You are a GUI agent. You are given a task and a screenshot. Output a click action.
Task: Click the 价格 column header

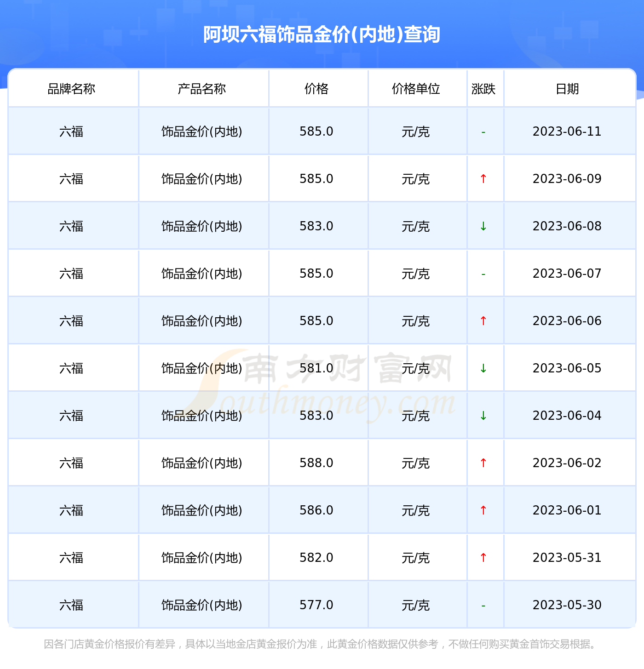316,89
